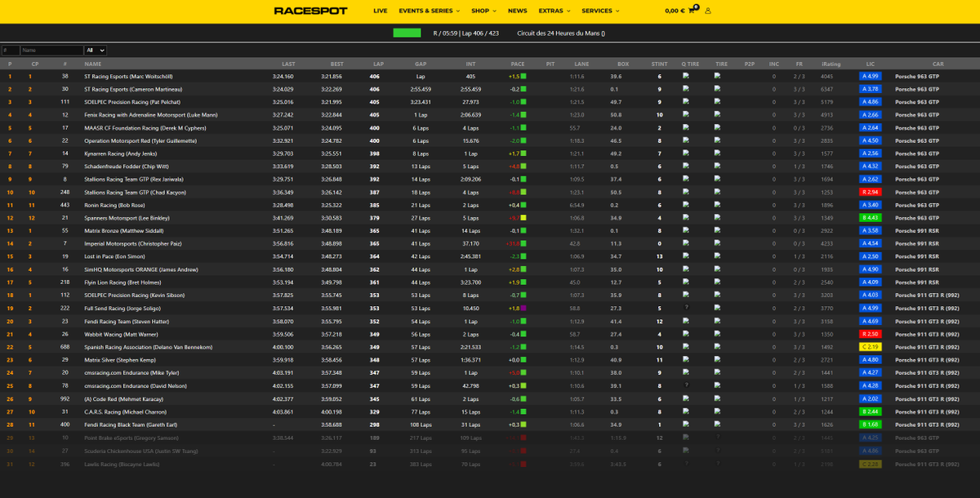980x498 pixels.
Task: Click red R 2.94 license badge for Stallions (Chad Kacyon)
Action: coord(870,192)
